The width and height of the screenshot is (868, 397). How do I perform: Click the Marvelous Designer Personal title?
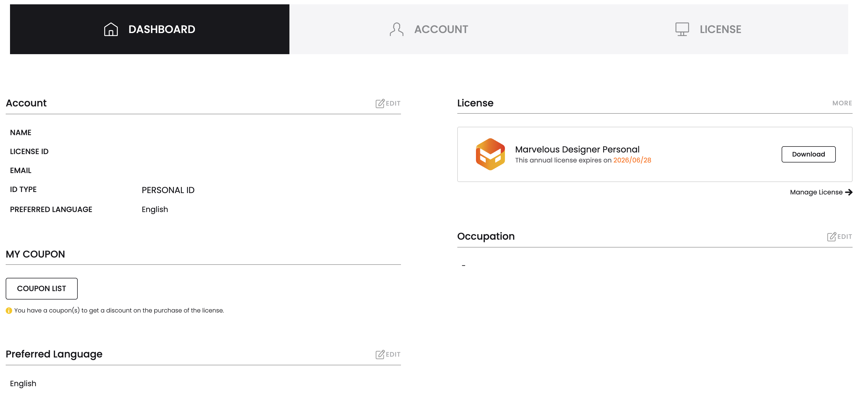pos(577,149)
